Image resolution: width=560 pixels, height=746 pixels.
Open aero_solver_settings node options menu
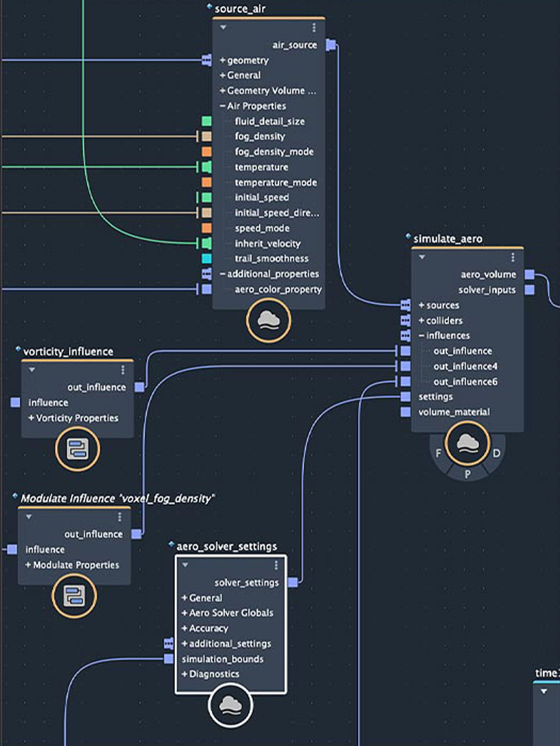coord(276,565)
